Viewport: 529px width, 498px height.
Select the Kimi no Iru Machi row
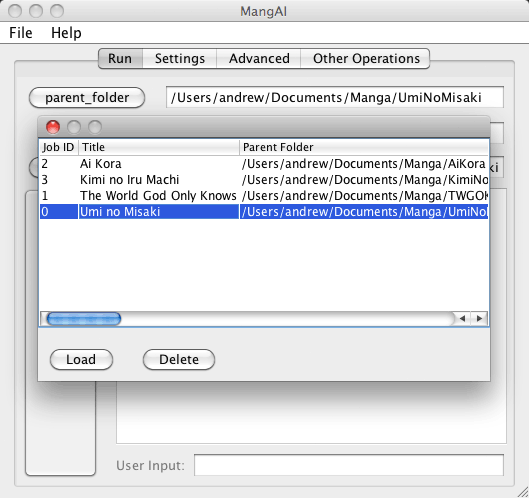(x=264, y=179)
